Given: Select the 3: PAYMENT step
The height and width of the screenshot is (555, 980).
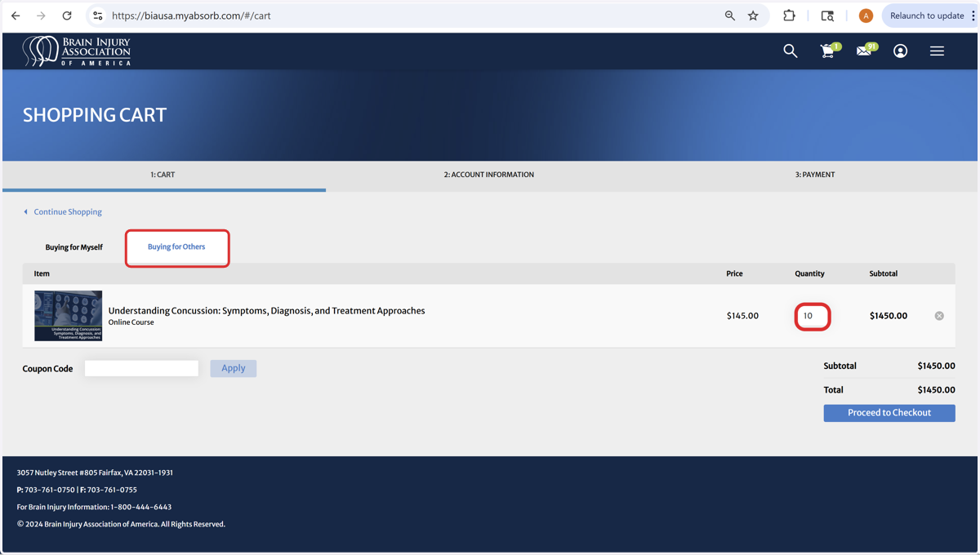Looking at the screenshot, I should tap(815, 175).
